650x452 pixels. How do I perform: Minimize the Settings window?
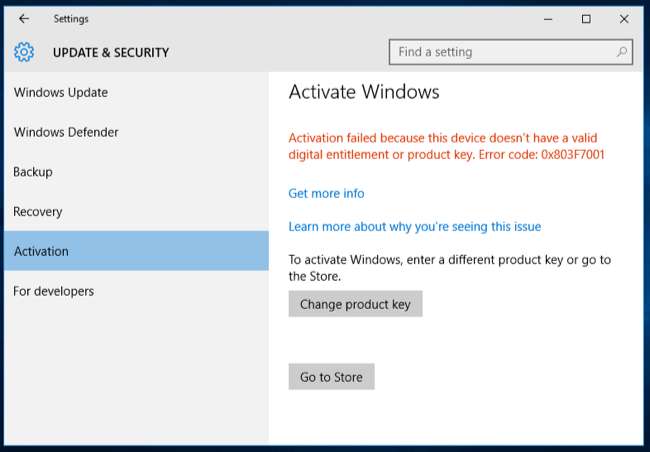(x=549, y=18)
